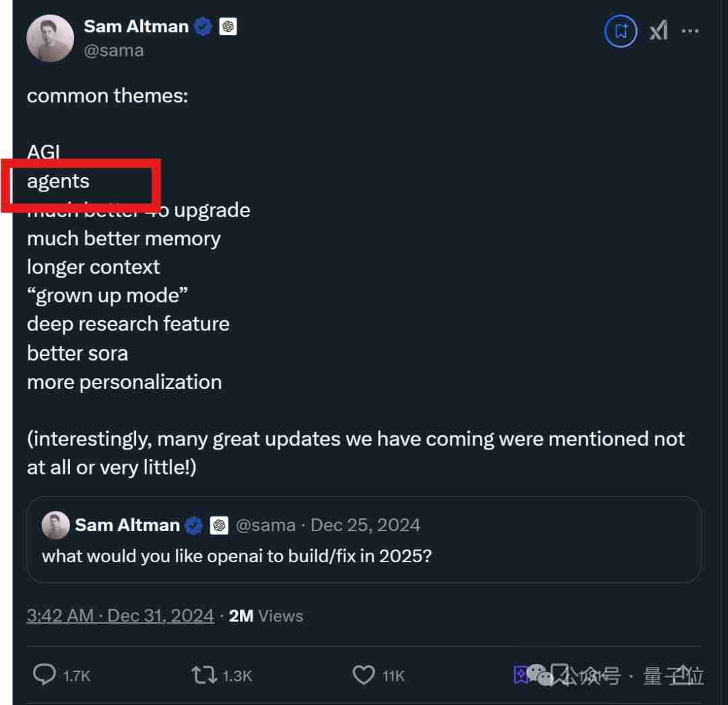Viewport: 728px width, 705px height.
Task: Open the quoted tweet about building in 2025
Action: [x=364, y=557]
